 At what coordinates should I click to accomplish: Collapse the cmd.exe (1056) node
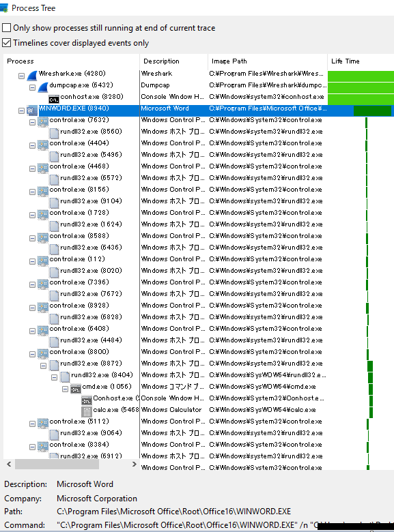(65, 389)
